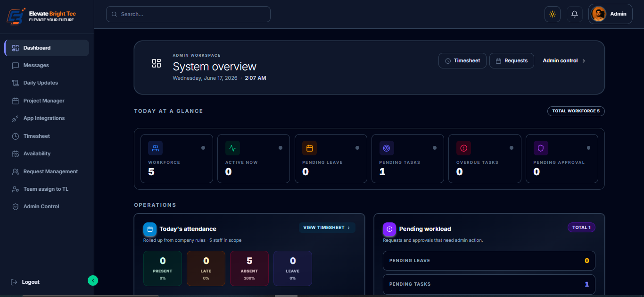Click the Availability calendar-clock icon
The height and width of the screenshot is (297, 644).
pyautogui.click(x=16, y=154)
